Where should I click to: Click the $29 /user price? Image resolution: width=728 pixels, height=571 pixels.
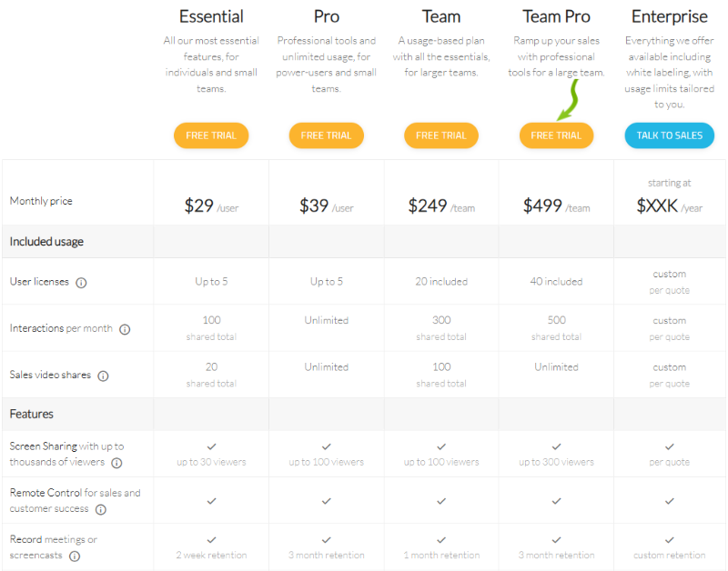pyautogui.click(x=211, y=205)
